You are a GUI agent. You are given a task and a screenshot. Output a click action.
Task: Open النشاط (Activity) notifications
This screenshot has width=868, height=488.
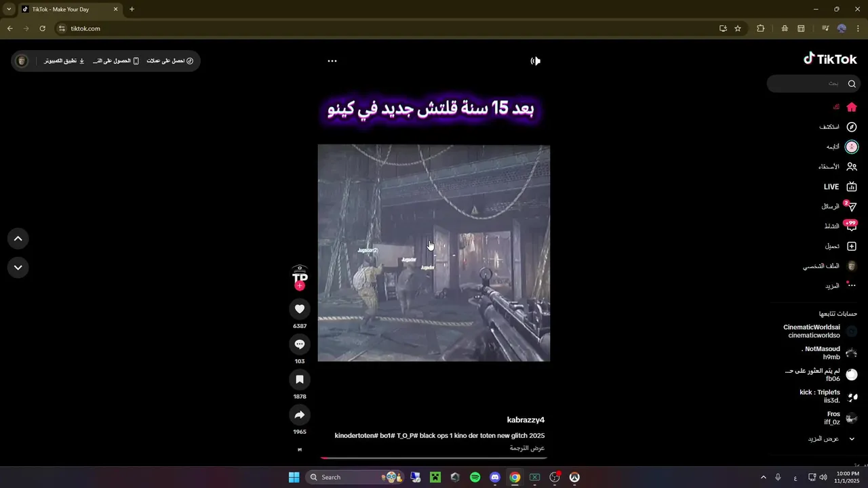(841, 226)
